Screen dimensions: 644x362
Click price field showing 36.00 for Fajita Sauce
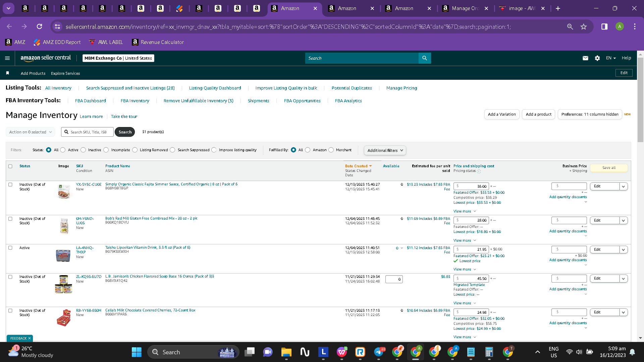click(x=471, y=186)
